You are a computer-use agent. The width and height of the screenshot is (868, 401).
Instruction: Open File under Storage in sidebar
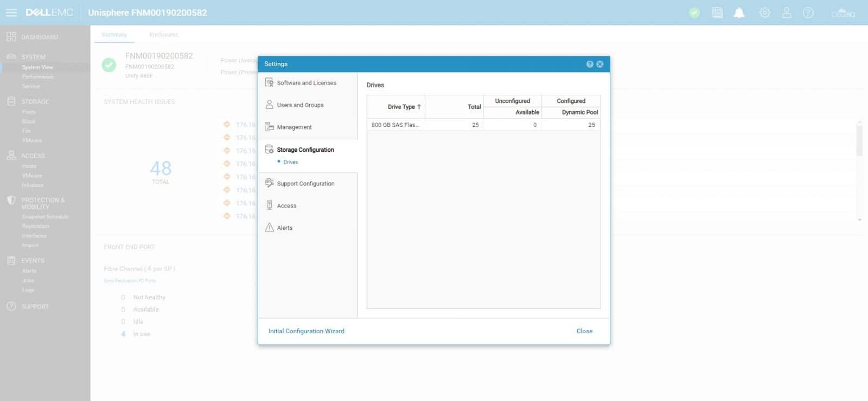[x=26, y=131]
